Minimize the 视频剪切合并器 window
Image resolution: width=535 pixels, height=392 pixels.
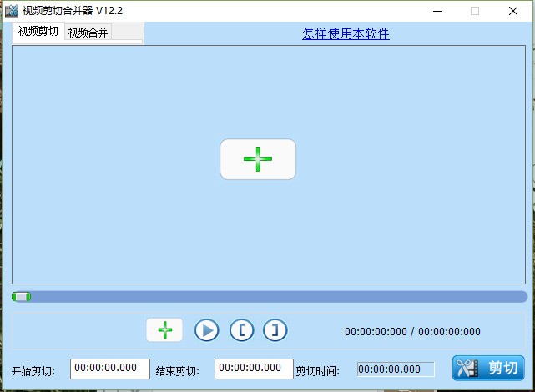coord(437,11)
